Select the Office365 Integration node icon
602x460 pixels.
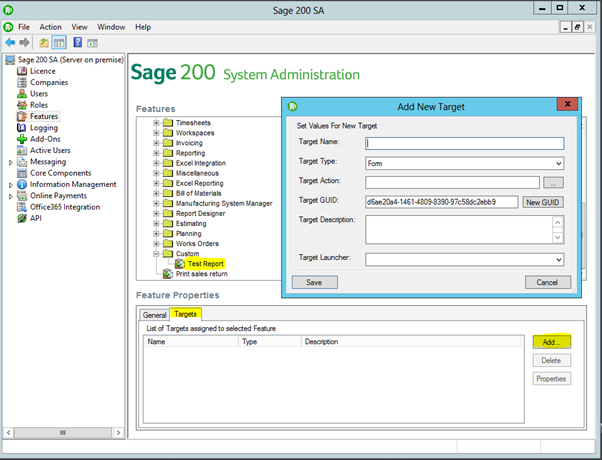pos(22,207)
